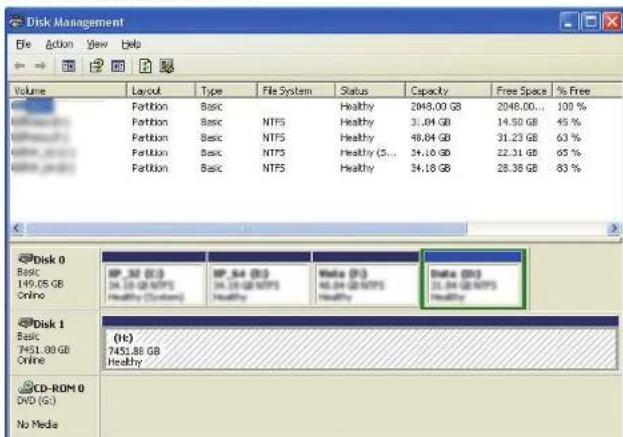This screenshot has width=623, height=437.
Task: Open the Action menu
Action: pos(59,44)
